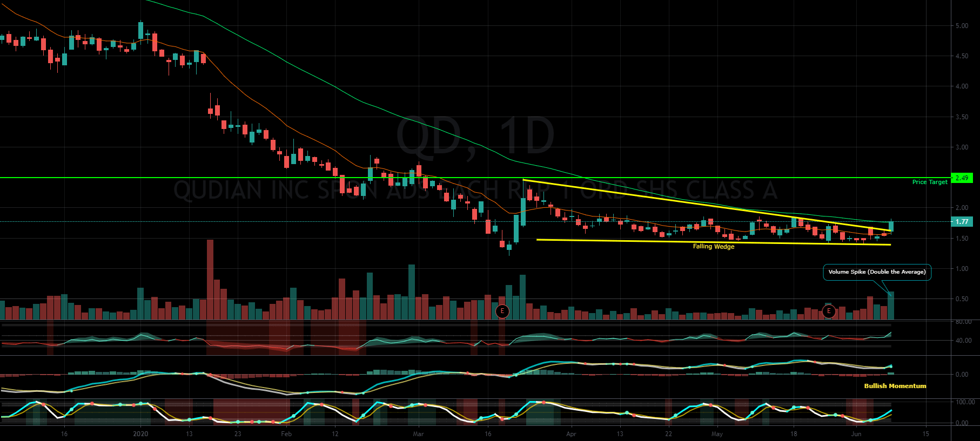
Task: Select the green 2.49 price target label
Action: 962,178
